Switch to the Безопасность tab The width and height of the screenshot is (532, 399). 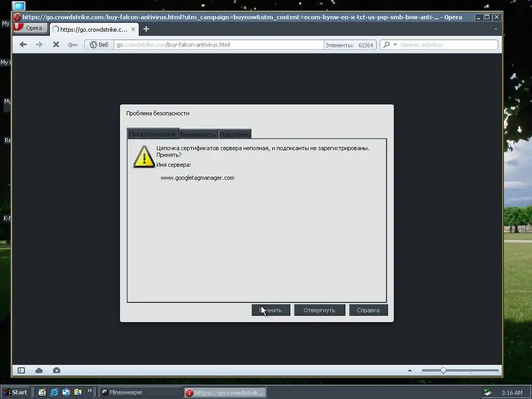click(x=198, y=135)
